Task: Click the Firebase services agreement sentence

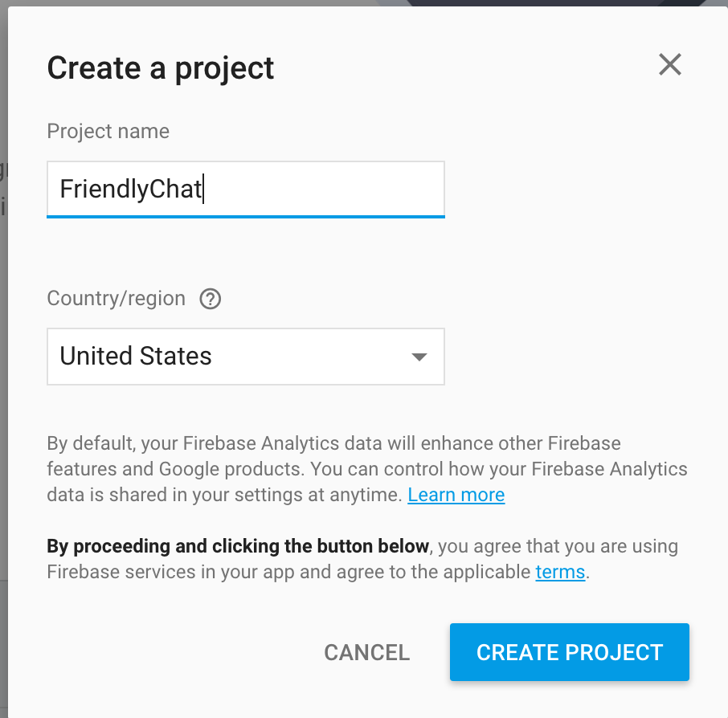Action: (x=289, y=573)
